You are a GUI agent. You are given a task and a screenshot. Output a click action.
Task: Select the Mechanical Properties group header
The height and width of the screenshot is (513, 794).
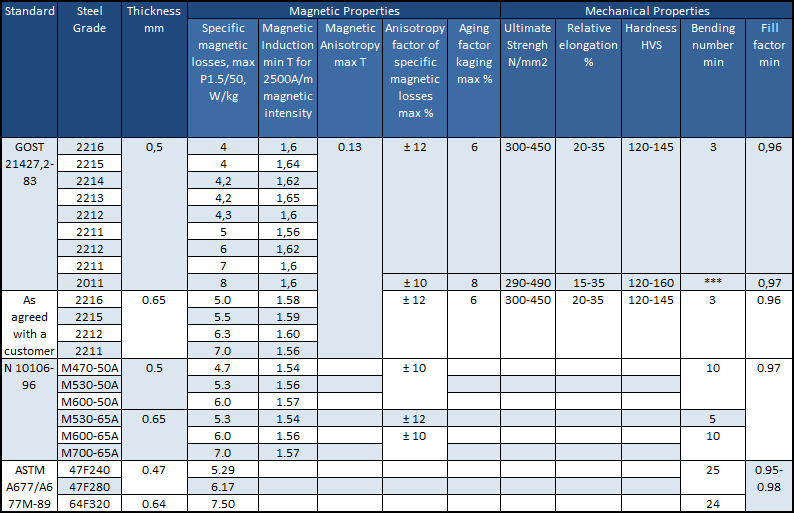pyautogui.click(x=641, y=11)
